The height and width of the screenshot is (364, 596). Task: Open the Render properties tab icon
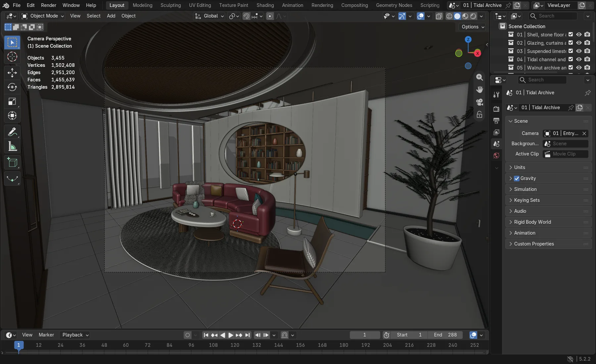[496, 109]
